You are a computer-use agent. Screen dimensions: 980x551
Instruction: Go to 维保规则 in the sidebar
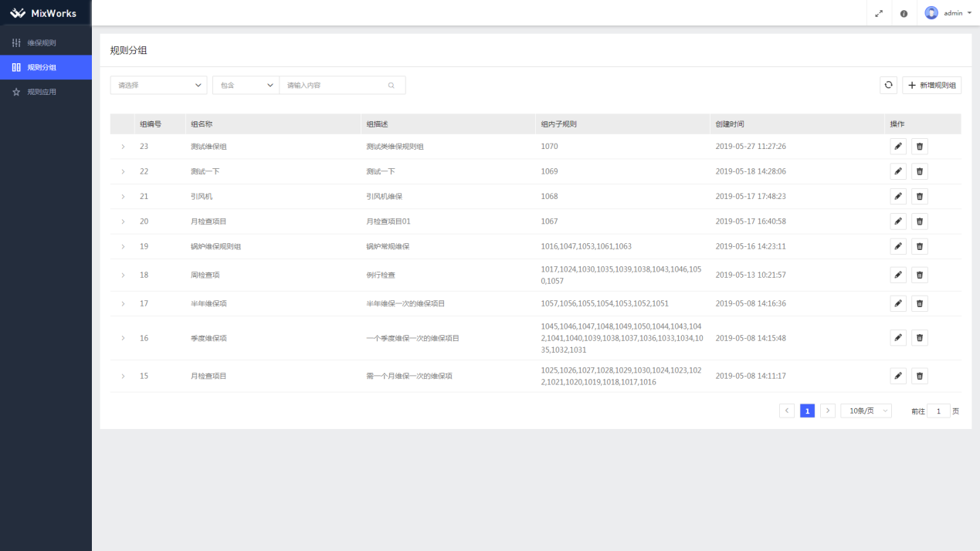pyautogui.click(x=42, y=42)
